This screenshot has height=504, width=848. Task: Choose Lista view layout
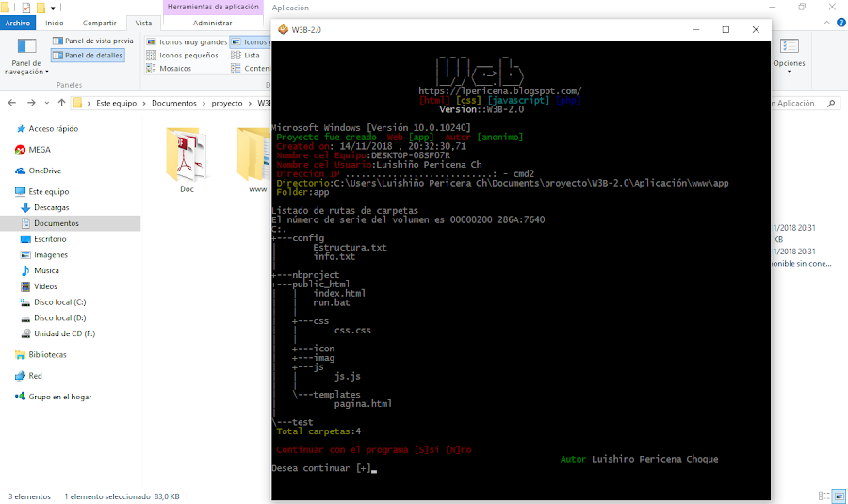246,56
